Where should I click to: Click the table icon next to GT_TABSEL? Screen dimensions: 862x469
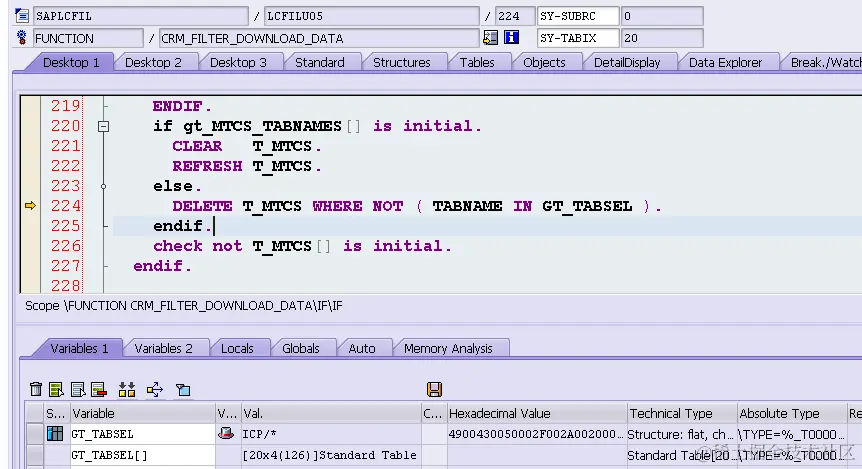click(x=55, y=434)
